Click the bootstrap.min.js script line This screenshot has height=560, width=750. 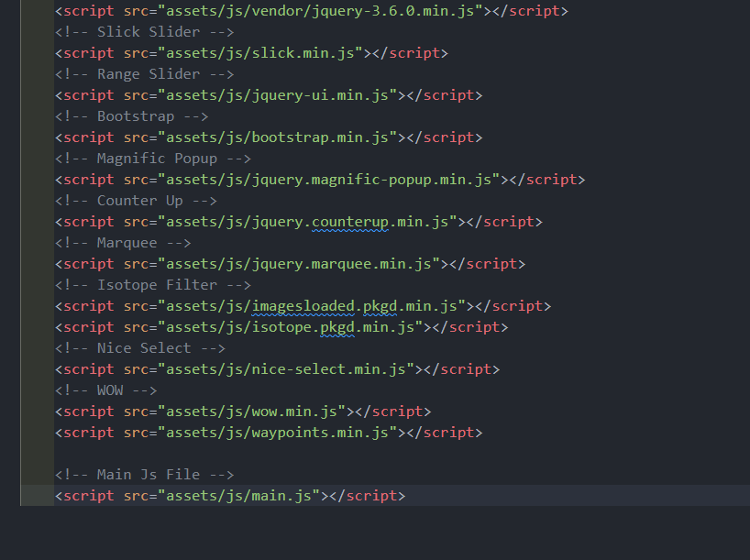(269, 137)
